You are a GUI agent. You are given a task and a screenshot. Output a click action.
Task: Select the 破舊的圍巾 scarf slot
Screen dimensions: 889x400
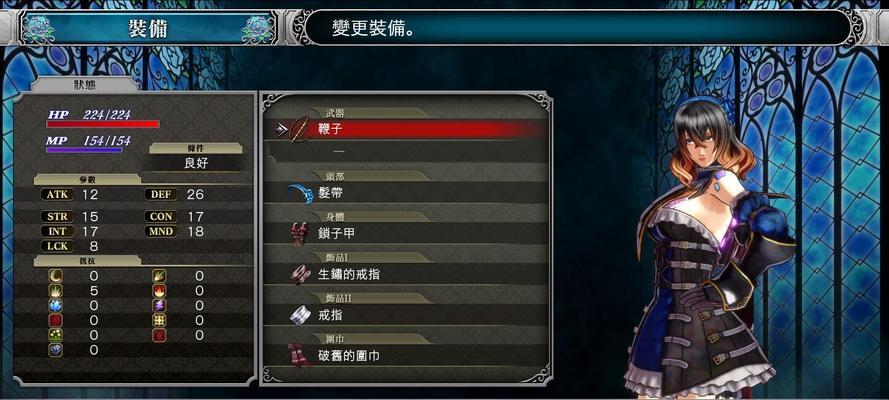pos(406,356)
